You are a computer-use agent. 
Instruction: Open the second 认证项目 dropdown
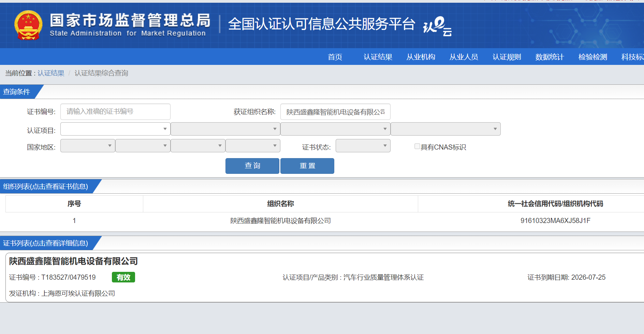[225, 129]
